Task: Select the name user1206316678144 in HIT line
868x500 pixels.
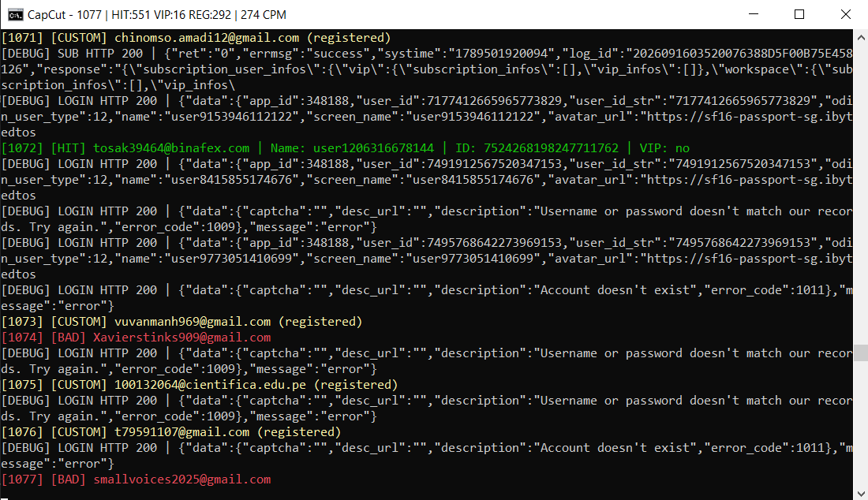Action: [x=374, y=148]
